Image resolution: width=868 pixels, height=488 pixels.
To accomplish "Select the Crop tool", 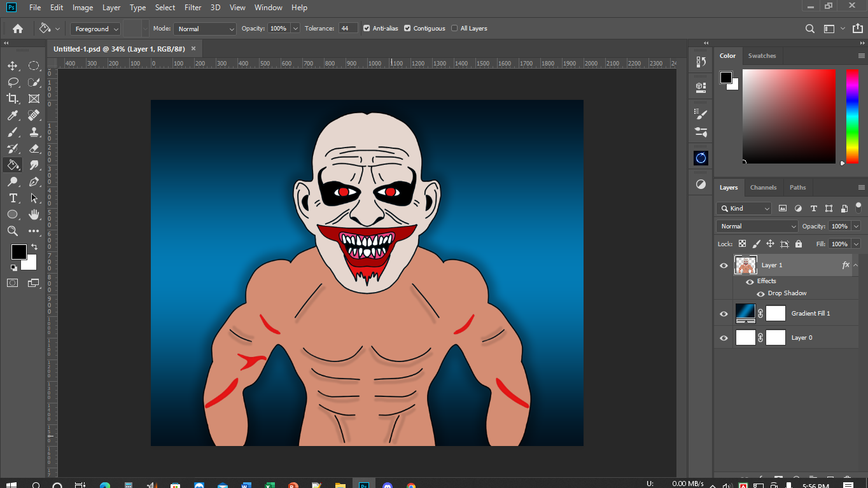I will tap(13, 99).
